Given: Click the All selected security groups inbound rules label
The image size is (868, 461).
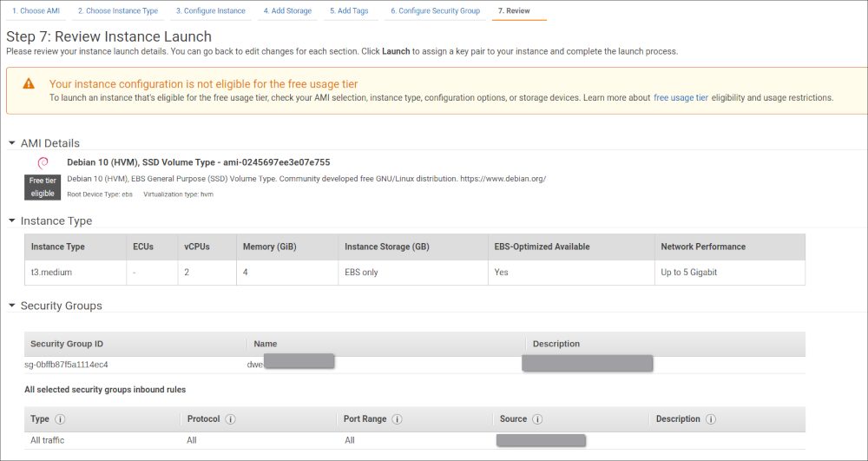Looking at the screenshot, I should (x=105, y=390).
